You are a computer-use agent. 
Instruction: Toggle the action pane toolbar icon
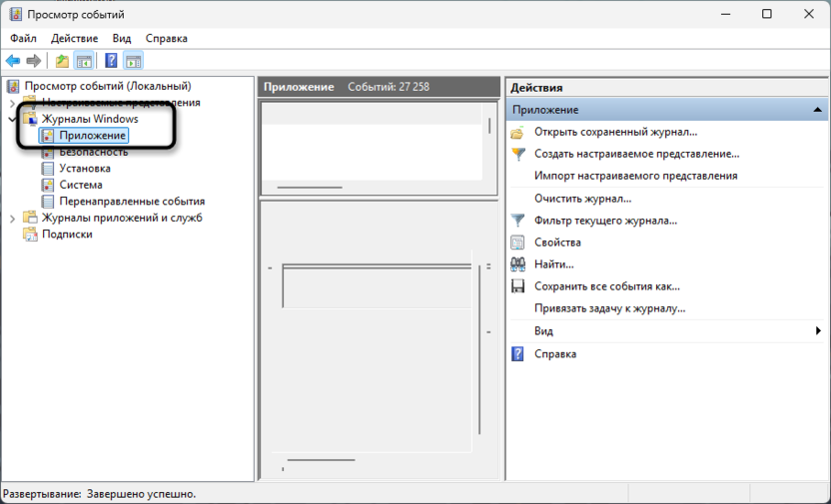tap(133, 61)
